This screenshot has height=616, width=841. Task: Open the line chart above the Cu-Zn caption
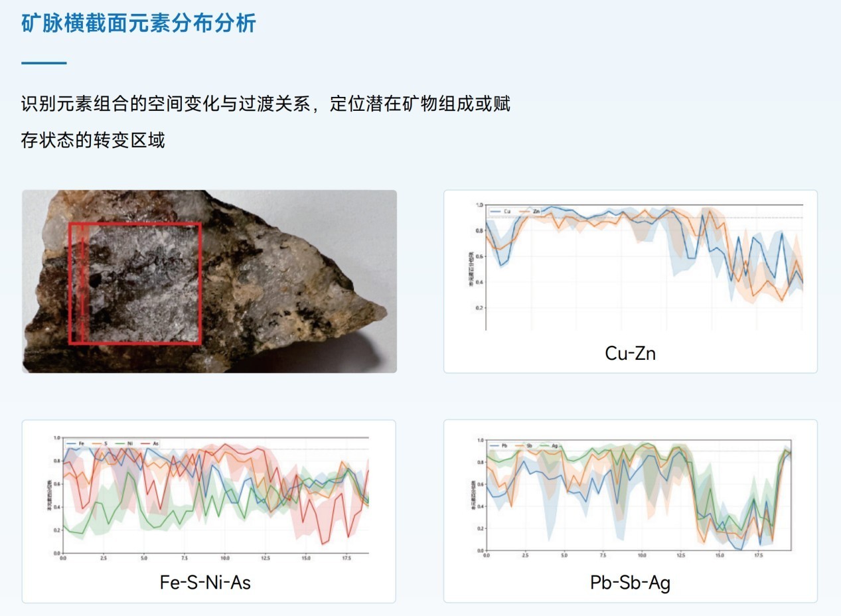click(637, 267)
